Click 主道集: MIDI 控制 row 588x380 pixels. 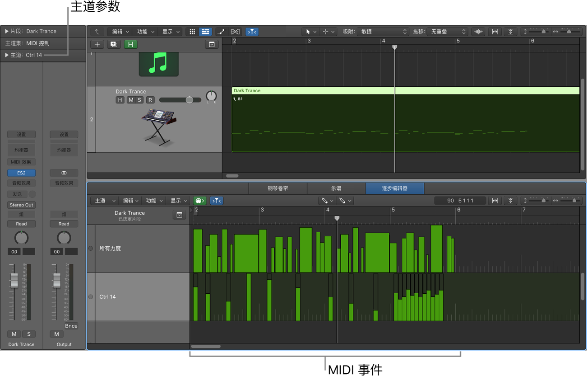coord(43,43)
